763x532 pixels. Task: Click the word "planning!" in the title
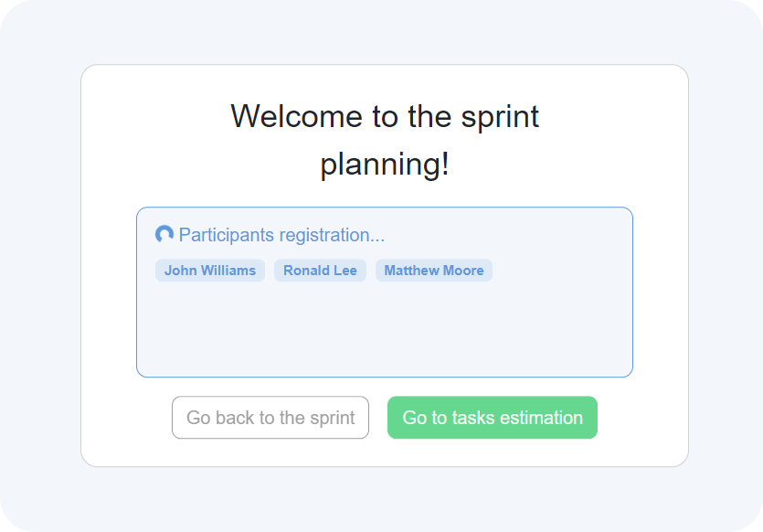coord(385,165)
